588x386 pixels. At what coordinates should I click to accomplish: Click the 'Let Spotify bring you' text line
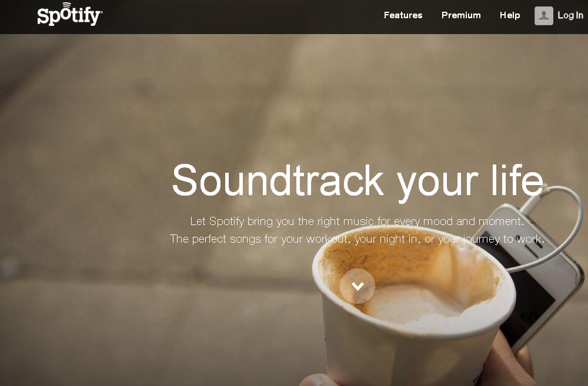[x=357, y=221]
